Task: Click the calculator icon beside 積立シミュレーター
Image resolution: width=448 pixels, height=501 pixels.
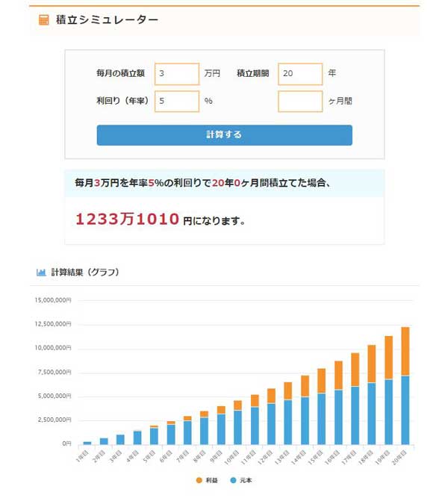Action: pyautogui.click(x=44, y=20)
